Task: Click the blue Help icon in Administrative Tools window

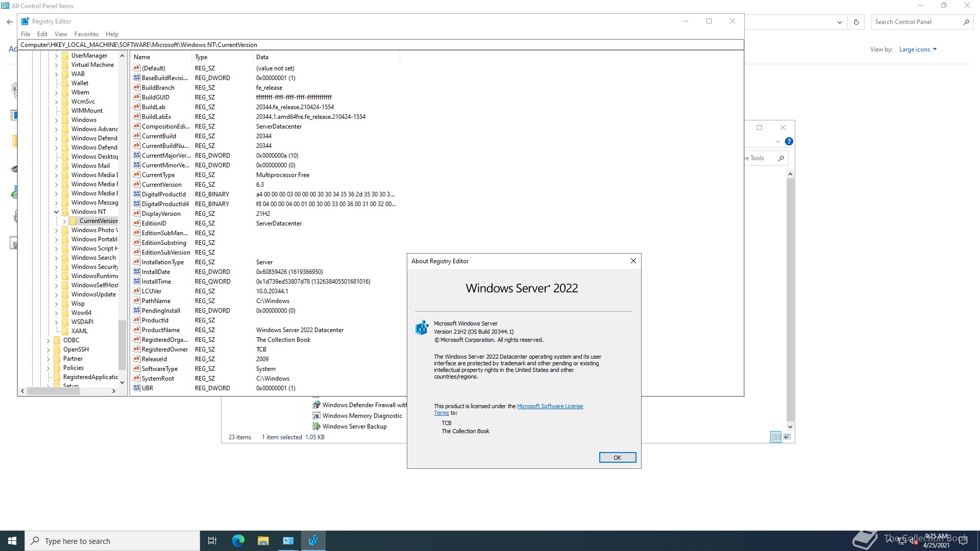Action: pyautogui.click(x=789, y=141)
